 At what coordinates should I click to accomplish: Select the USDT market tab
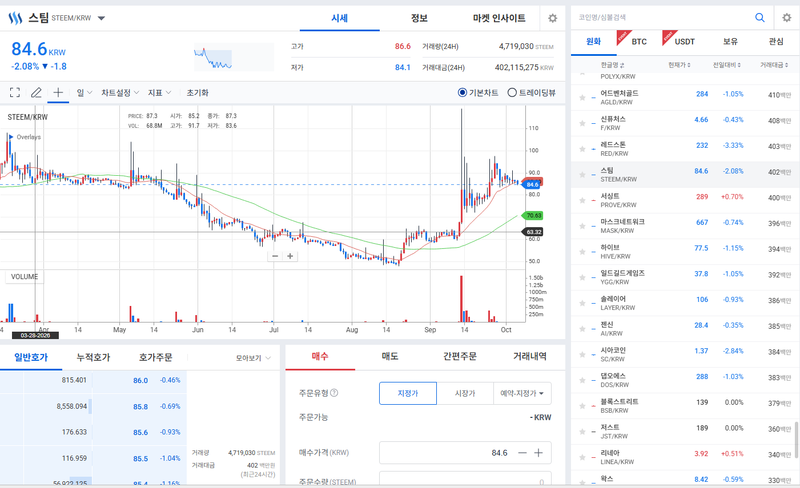(684, 41)
